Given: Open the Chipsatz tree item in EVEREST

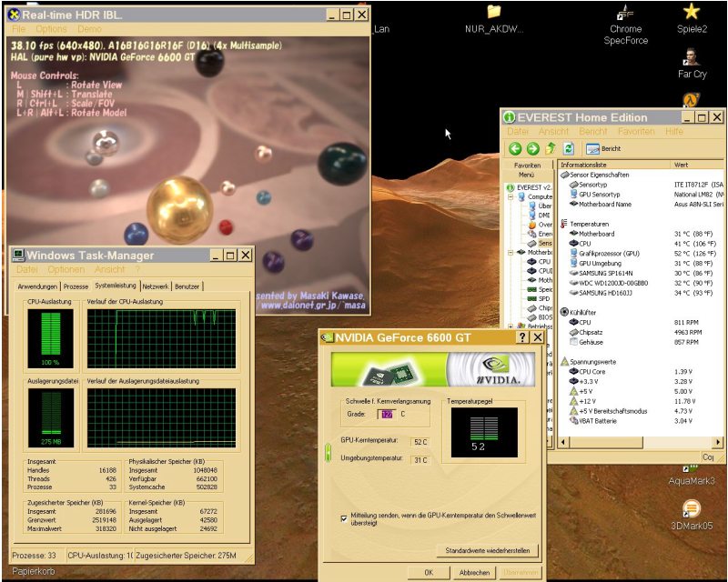Looking at the screenshot, I should [x=540, y=307].
